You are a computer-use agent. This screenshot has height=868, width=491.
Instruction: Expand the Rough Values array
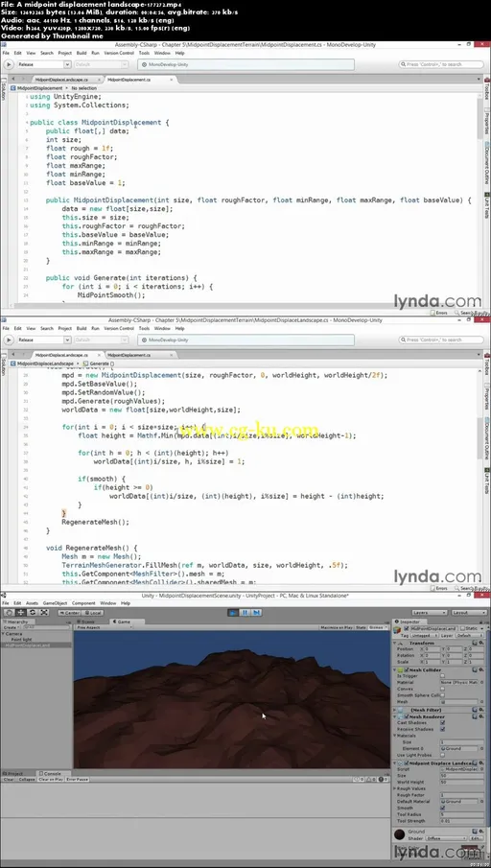[395, 788]
